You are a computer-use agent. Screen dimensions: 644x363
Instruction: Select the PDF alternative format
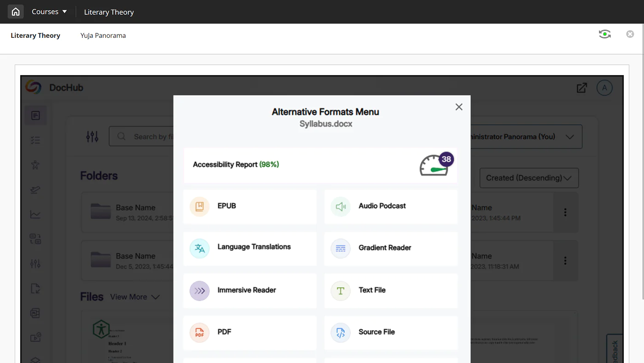point(249,332)
